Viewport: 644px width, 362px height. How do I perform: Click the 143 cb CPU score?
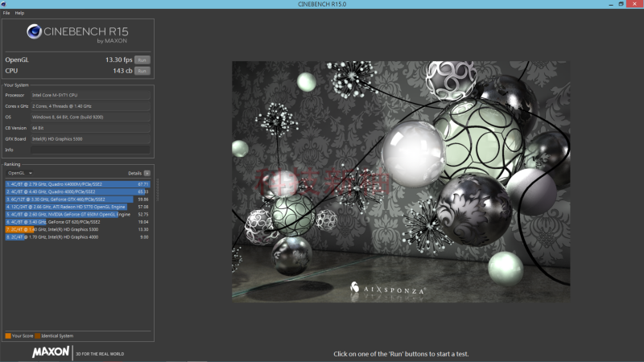point(122,71)
